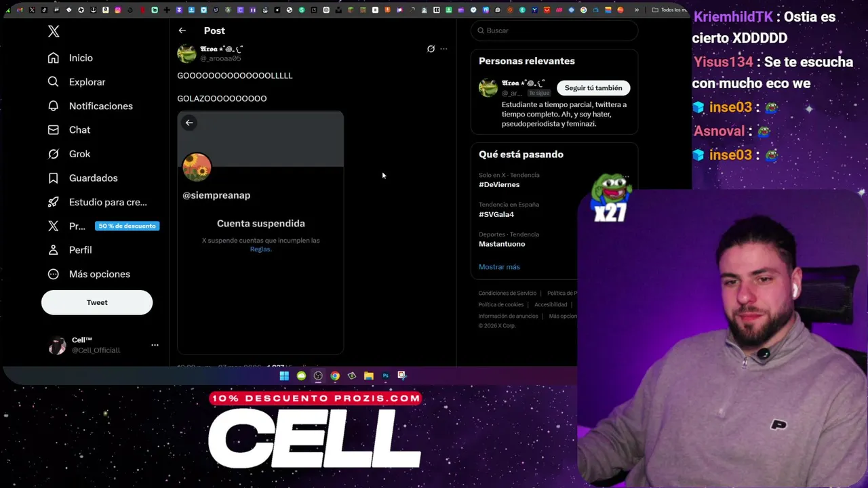Focus the Buscar search field

[554, 30]
